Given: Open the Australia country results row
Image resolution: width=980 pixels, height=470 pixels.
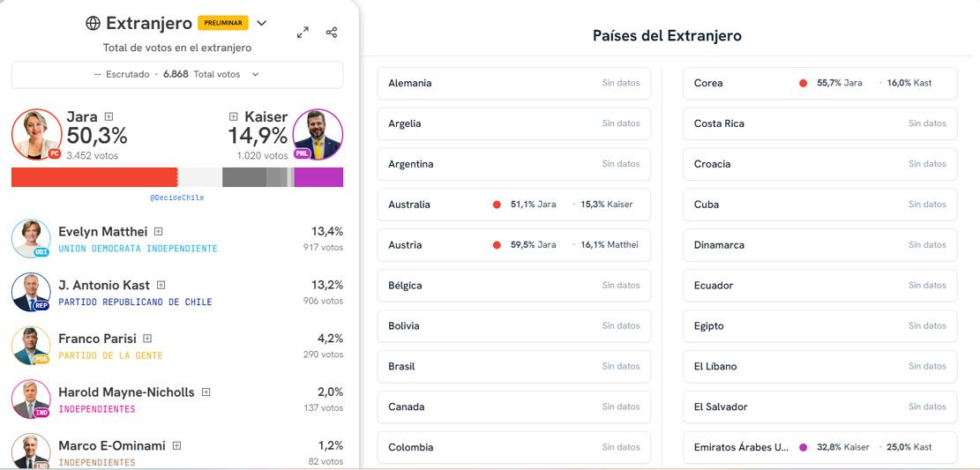Looking at the screenshot, I should pyautogui.click(x=513, y=205).
